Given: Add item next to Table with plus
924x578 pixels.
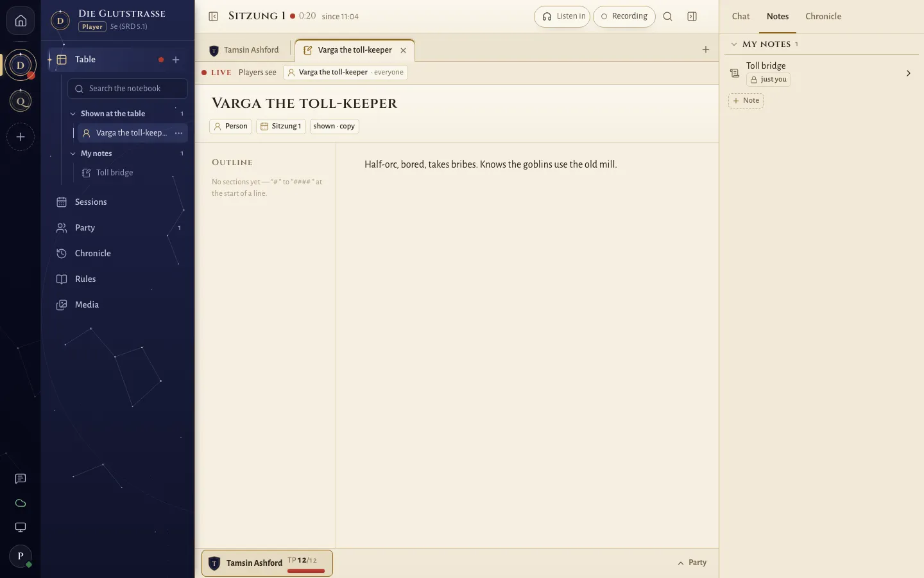Looking at the screenshot, I should tap(176, 60).
